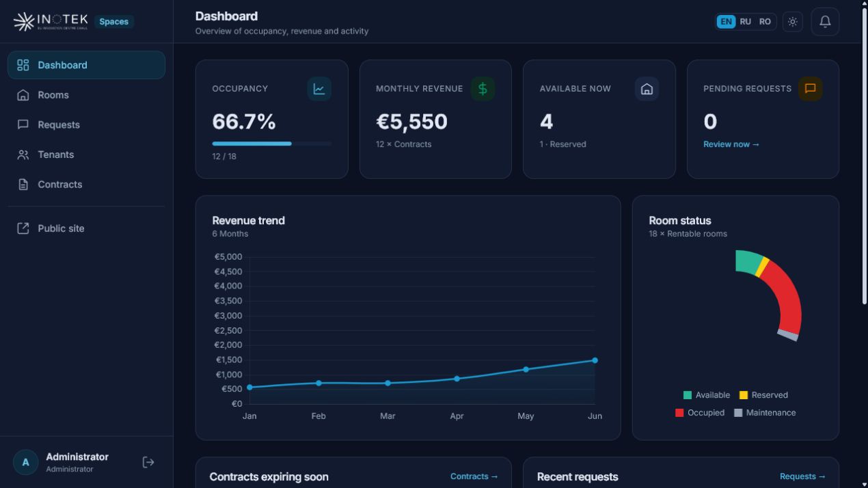Click the Administrator avatar circle
The height and width of the screenshot is (488, 868).
(x=26, y=463)
